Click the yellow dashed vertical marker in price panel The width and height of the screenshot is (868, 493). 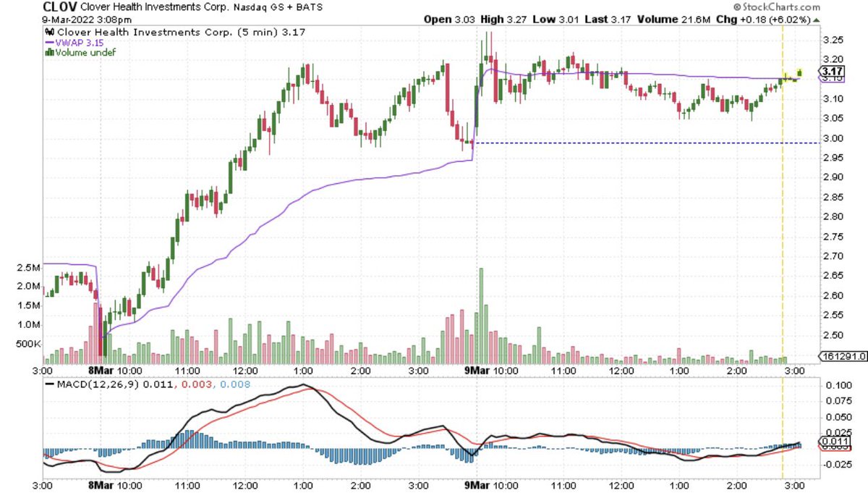click(783, 195)
